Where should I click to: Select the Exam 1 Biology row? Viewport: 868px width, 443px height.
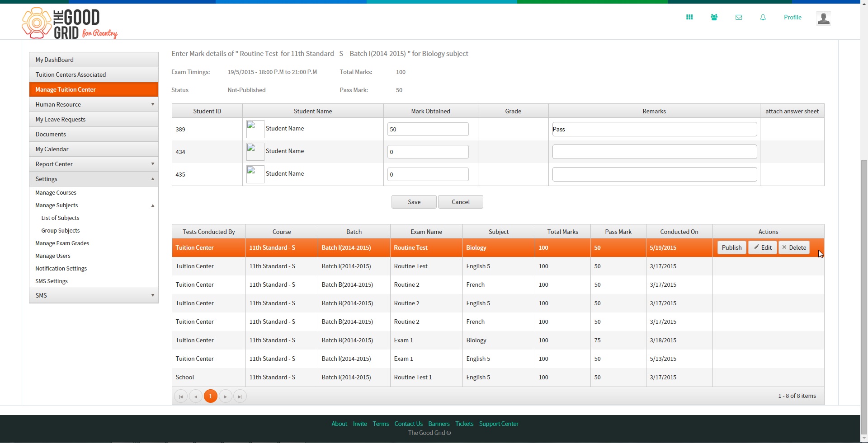(x=498, y=340)
